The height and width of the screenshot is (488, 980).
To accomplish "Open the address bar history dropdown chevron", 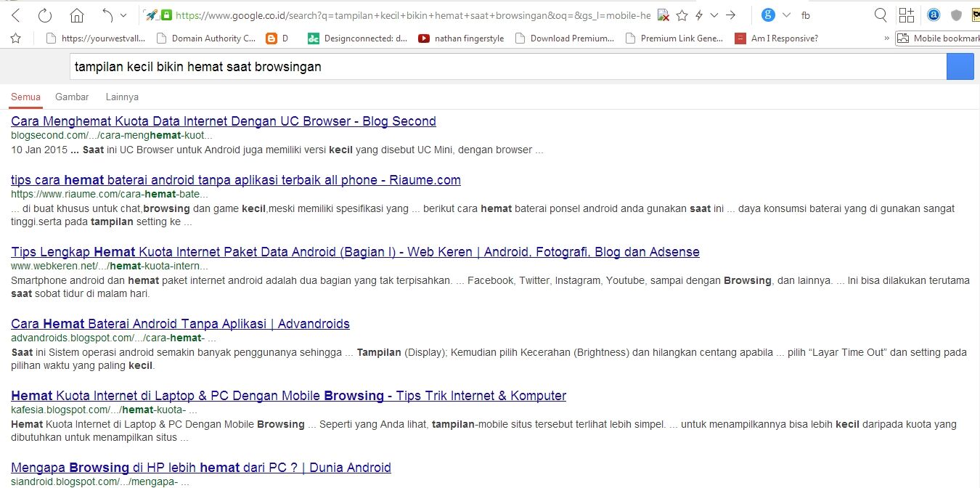I will (714, 15).
